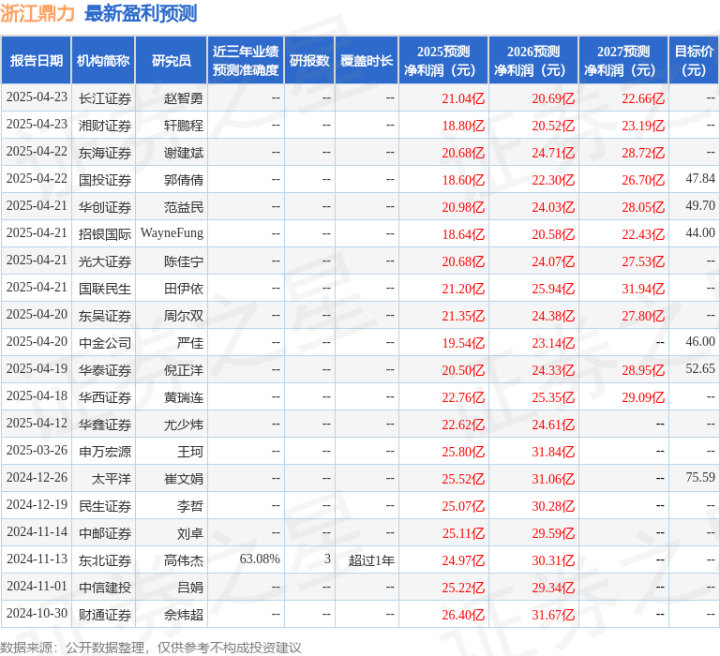
Task: Sort by 报告日期 column header
Action: point(36,61)
